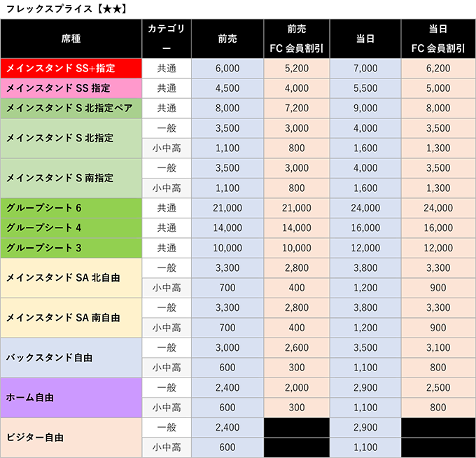Image resolution: width=476 pixels, height=458 pixels.
Task: Click the カテゴリー column header
Action: click(167, 39)
